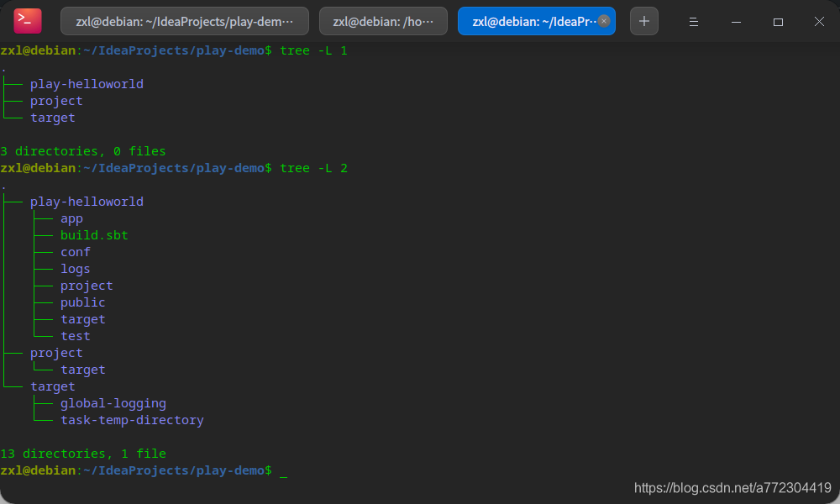The width and height of the screenshot is (840, 504).
Task: Click the maximize window icon
Action: point(778,21)
